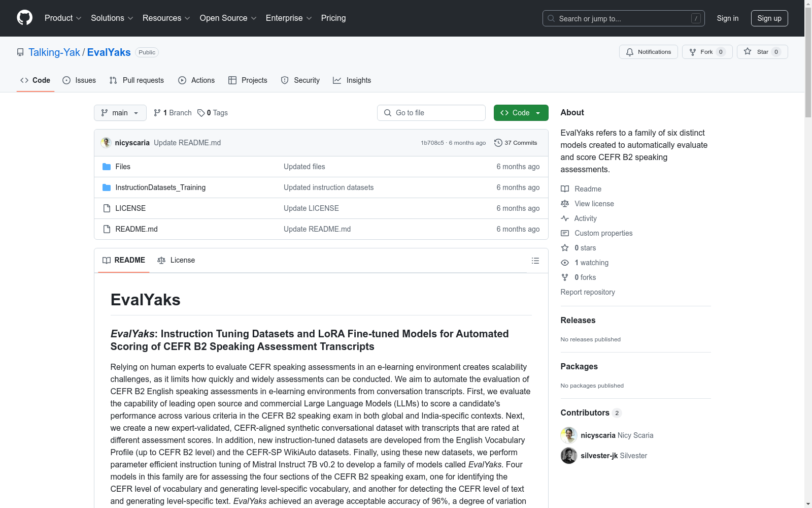
Task: Open commit hash 1b708c5
Action: [432, 143]
